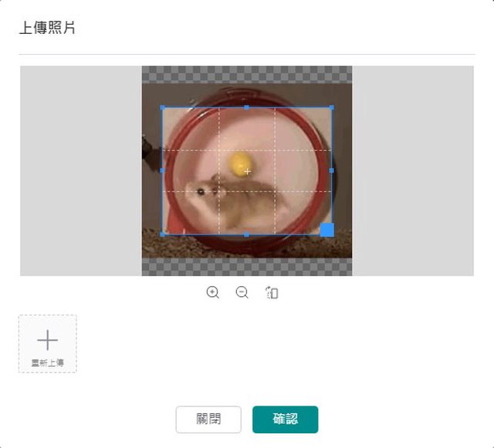
Task: Select the large blue corner crop handle
Action: tap(327, 230)
